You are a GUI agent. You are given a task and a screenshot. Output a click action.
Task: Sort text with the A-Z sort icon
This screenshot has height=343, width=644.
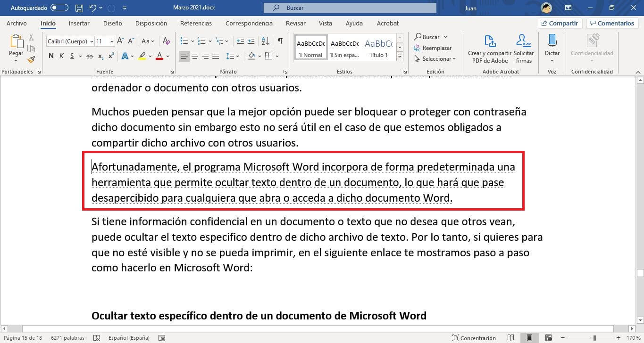[266, 41]
